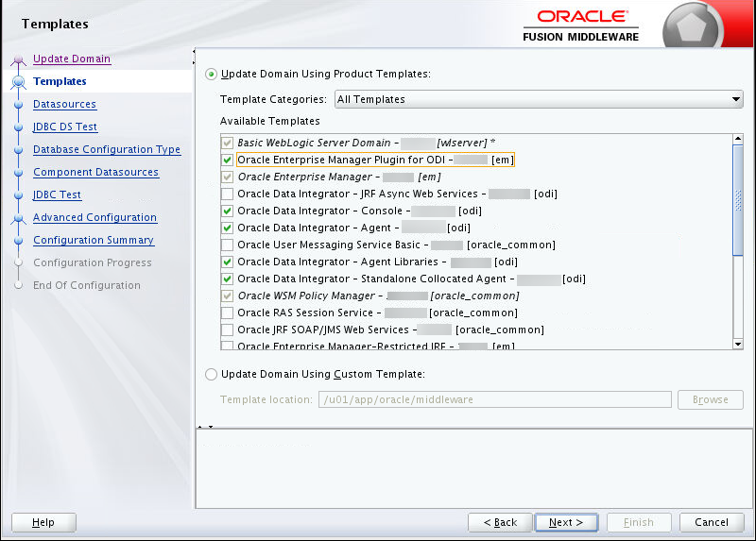Click the templates list vertical scrollbar thumb
756x541 pixels.
point(738,199)
